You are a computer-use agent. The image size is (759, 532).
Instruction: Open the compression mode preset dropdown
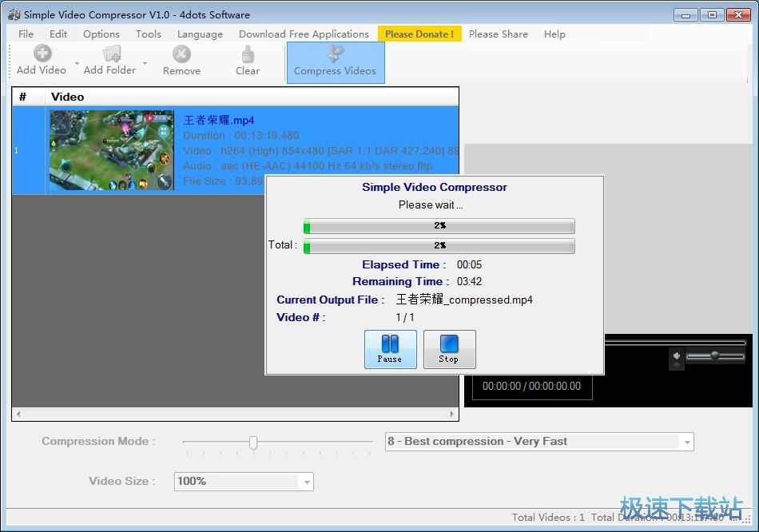685,442
